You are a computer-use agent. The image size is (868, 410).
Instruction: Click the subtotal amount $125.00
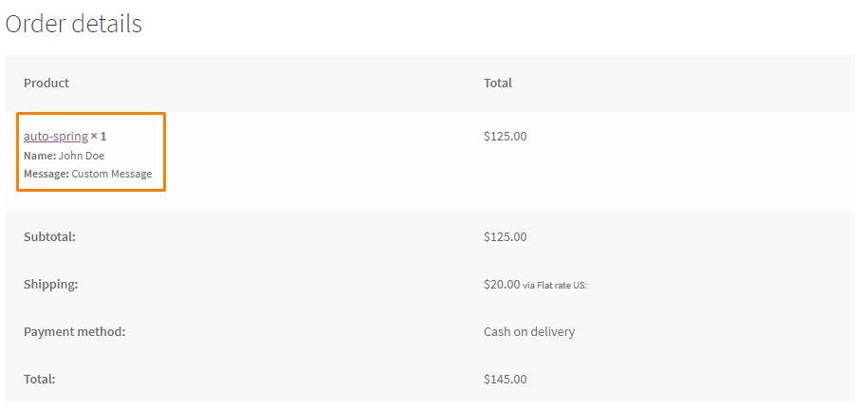505,237
